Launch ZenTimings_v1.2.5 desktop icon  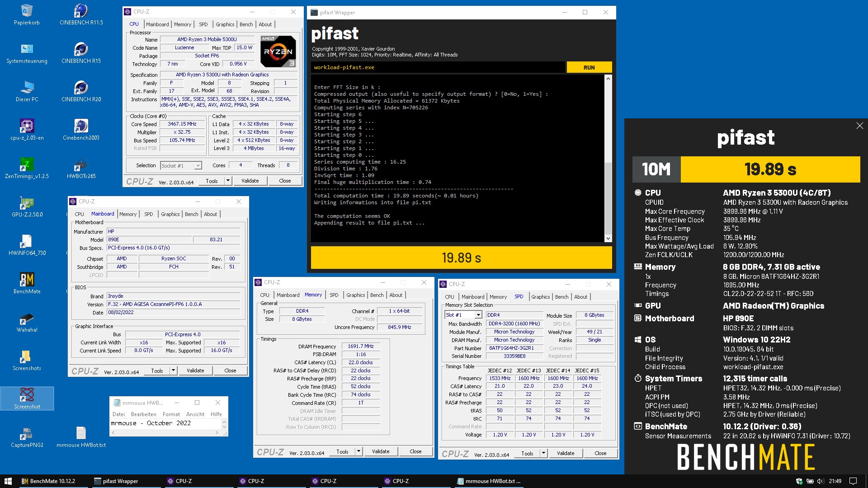[x=27, y=168]
